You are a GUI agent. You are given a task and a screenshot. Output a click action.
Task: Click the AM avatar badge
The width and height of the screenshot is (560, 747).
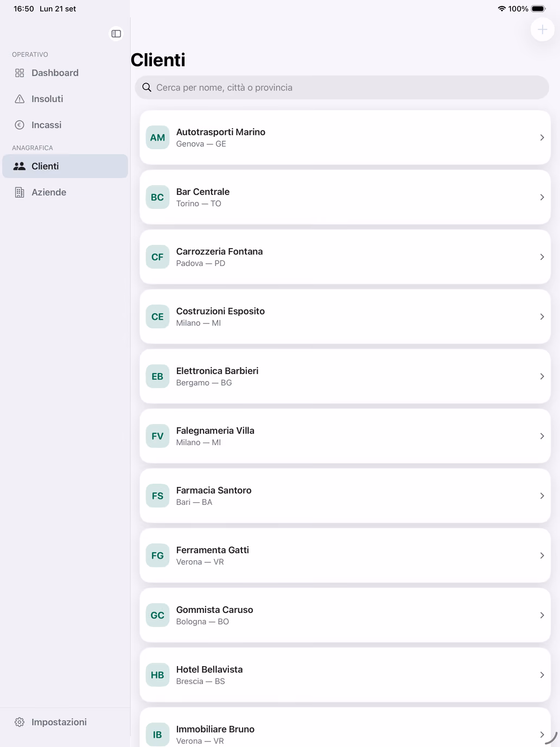(x=157, y=137)
